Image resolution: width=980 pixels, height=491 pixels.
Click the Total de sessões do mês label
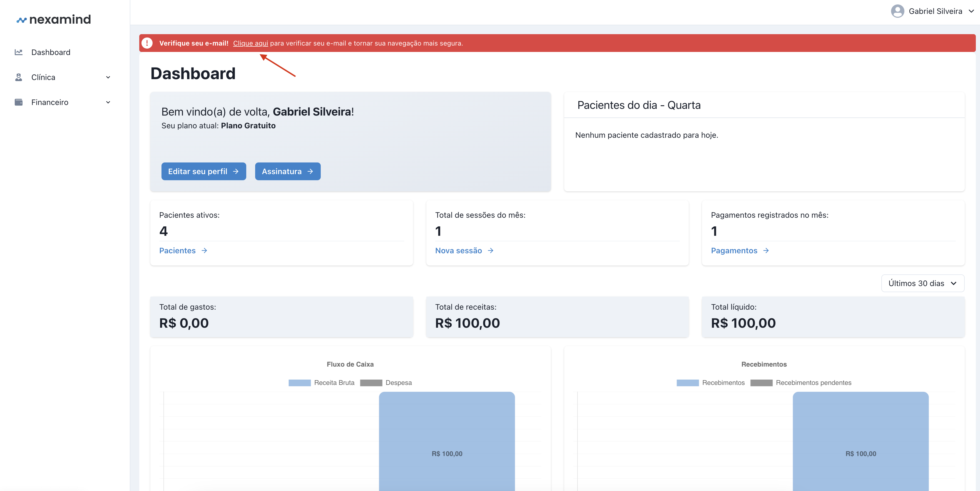click(480, 215)
